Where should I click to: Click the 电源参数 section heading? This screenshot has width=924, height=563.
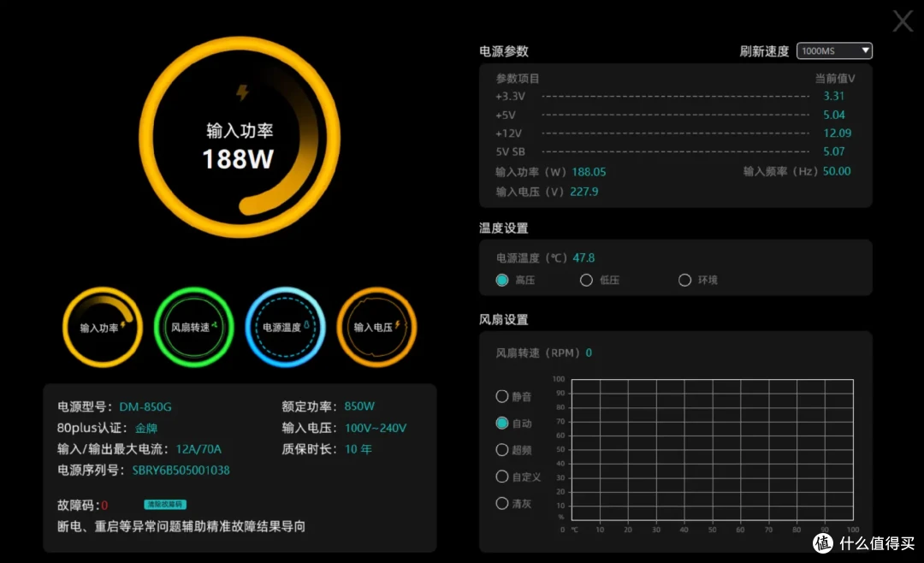pyautogui.click(x=504, y=51)
